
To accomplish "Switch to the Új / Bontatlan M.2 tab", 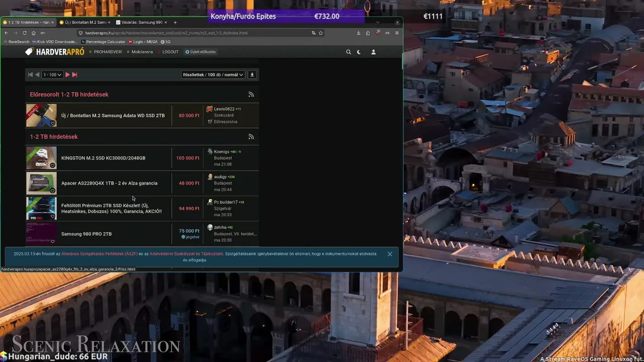I will pyautogui.click(x=85, y=22).
